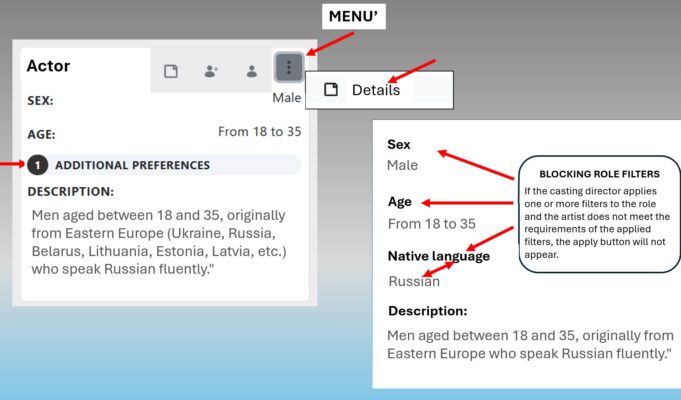The image size is (681, 400).
Task: Click the note icon beside Details
Action: 332,90
